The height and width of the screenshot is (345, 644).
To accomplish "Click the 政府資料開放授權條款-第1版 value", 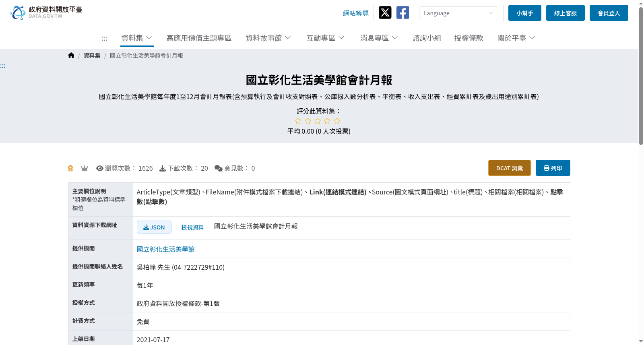I will (178, 304).
